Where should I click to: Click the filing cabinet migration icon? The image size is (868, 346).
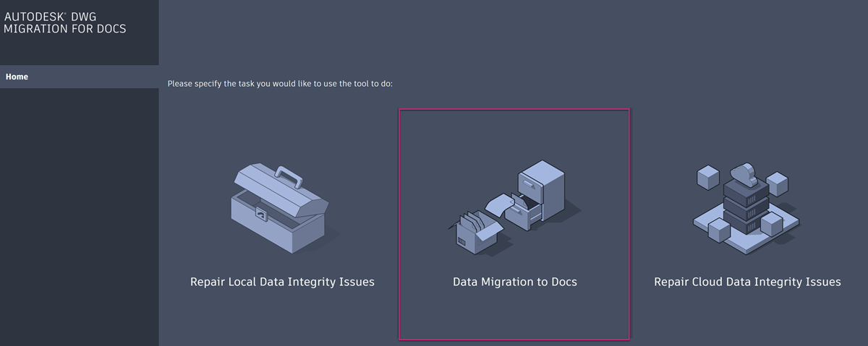click(514, 208)
